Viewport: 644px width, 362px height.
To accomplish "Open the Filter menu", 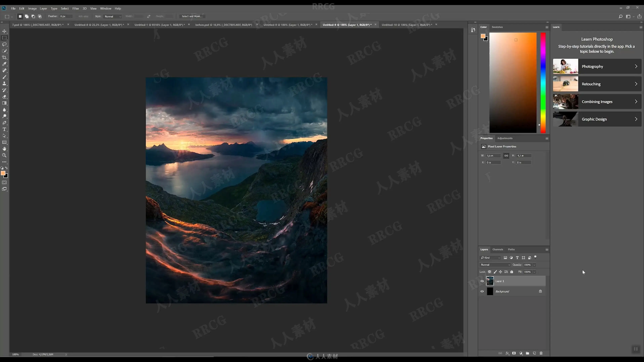I will [x=75, y=9].
